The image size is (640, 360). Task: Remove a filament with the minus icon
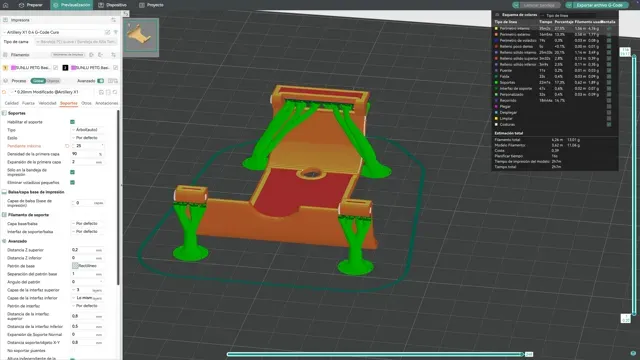[x=101, y=55]
